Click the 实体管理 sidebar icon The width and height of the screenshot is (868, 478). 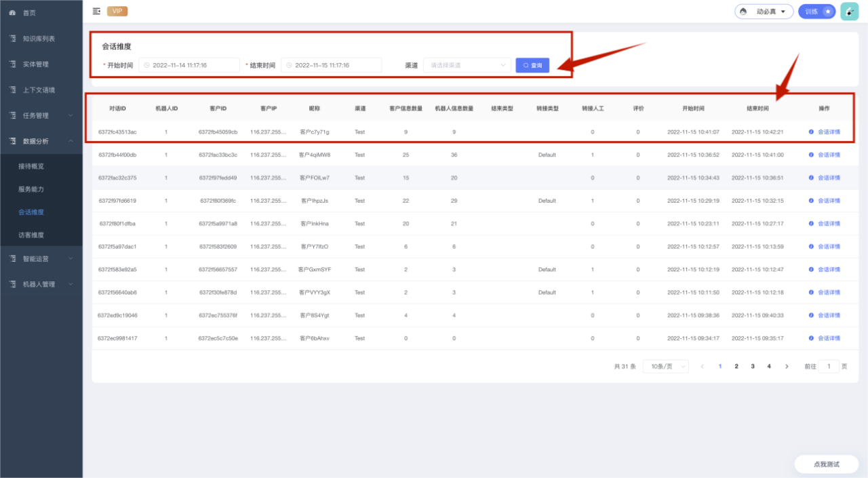pos(12,64)
